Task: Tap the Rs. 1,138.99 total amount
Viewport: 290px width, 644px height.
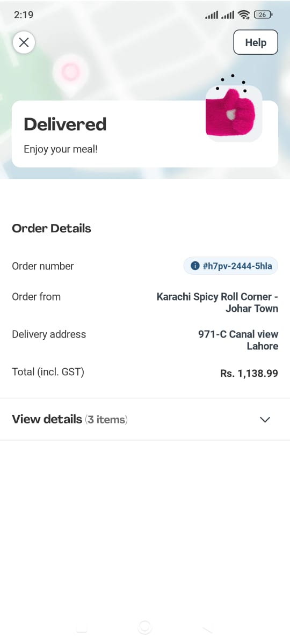Action: click(x=249, y=374)
